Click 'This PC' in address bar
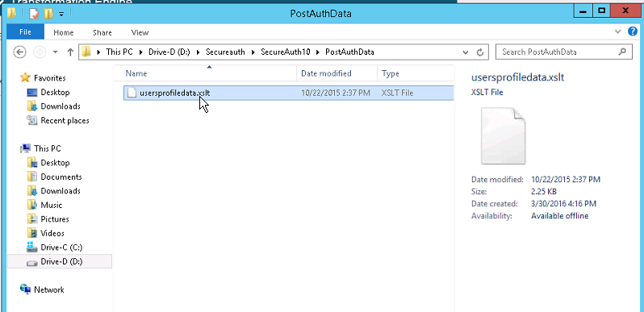 pyautogui.click(x=119, y=52)
